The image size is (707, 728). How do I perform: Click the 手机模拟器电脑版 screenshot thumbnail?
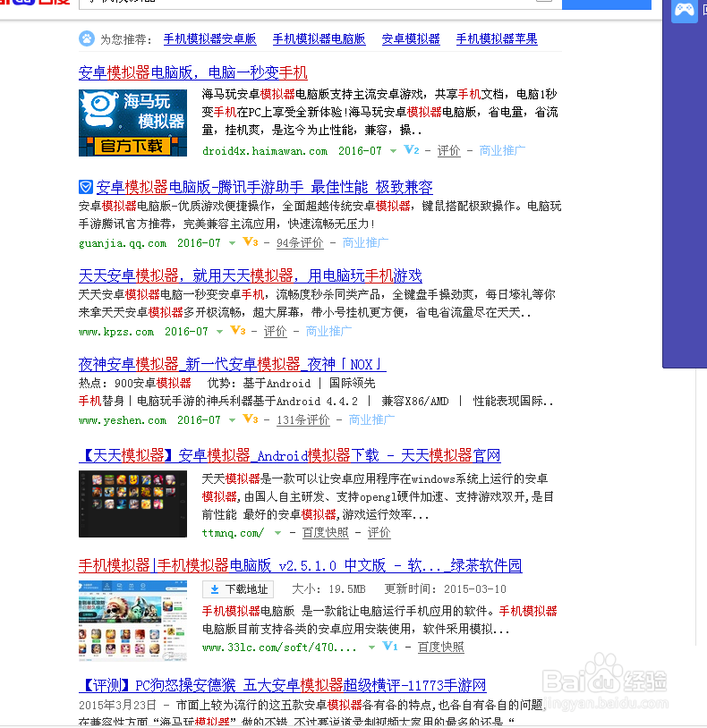pyautogui.click(x=132, y=621)
